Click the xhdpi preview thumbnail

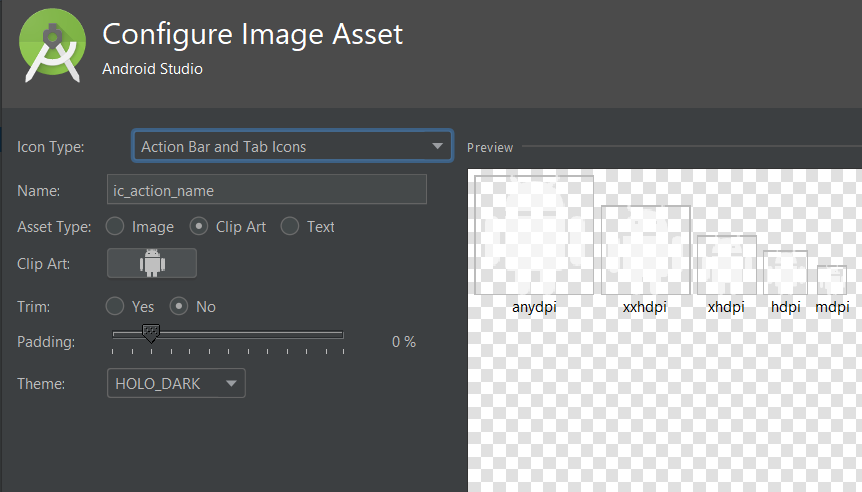[x=726, y=265]
